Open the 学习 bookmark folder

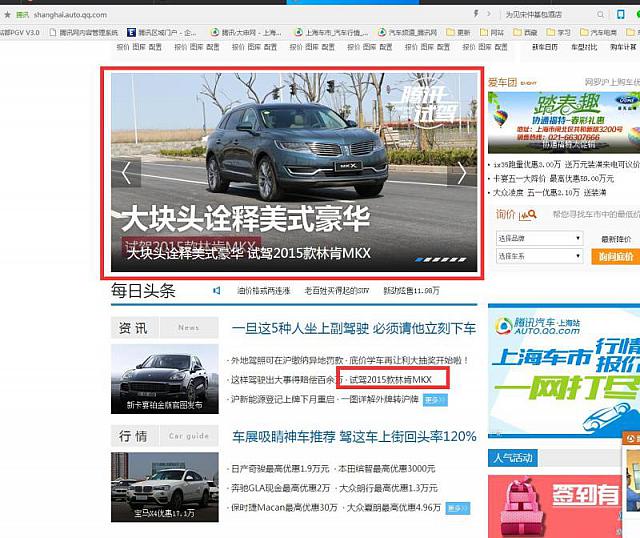tap(559, 32)
